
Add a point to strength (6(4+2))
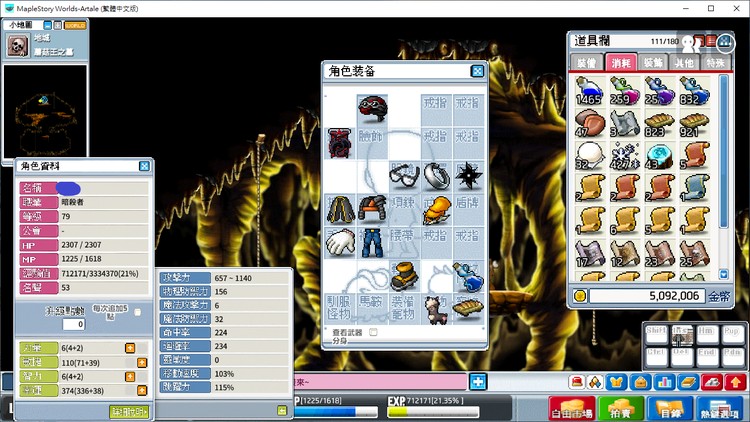(x=130, y=348)
